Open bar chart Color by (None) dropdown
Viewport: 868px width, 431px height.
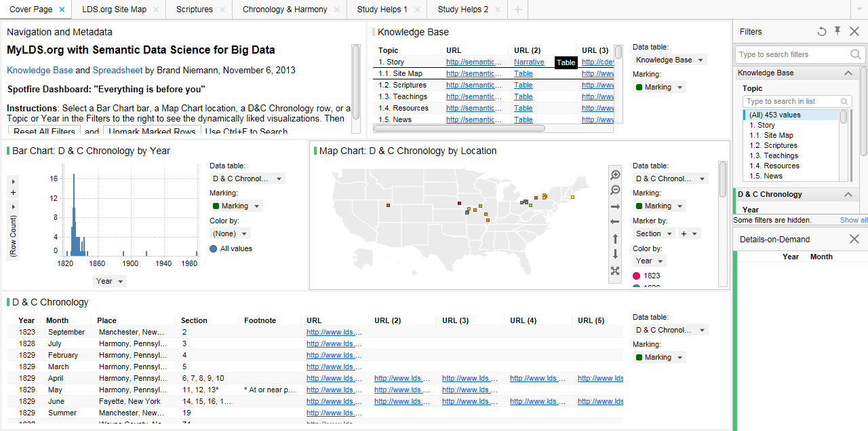click(231, 233)
